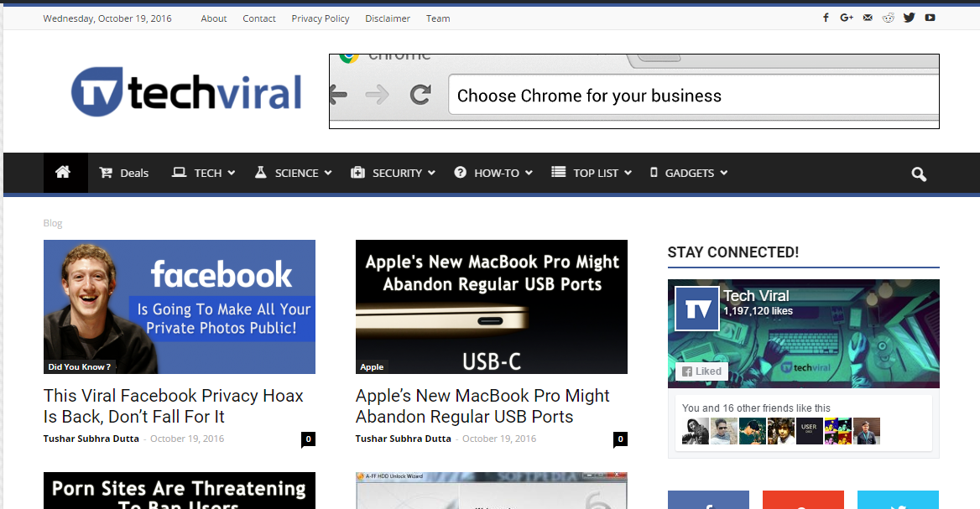Open the TECH menu label
The height and width of the screenshot is (509, 980).
click(x=207, y=173)
